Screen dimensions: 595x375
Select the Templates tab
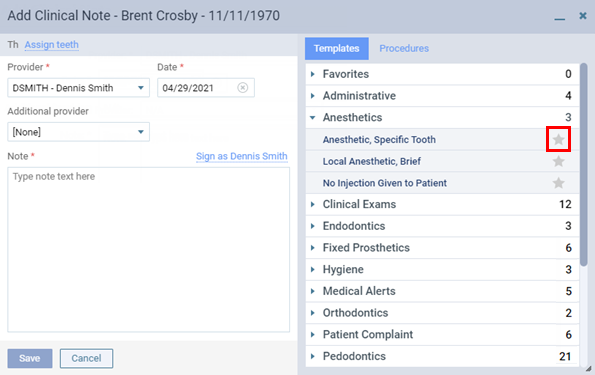click(337, 49)
